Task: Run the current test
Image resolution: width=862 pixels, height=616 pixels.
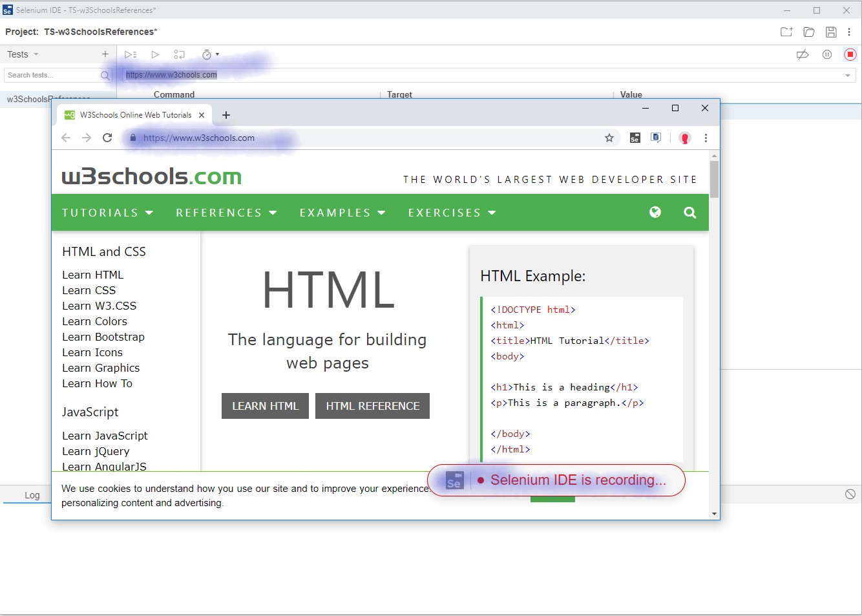Action: click(x=155, y=54)
